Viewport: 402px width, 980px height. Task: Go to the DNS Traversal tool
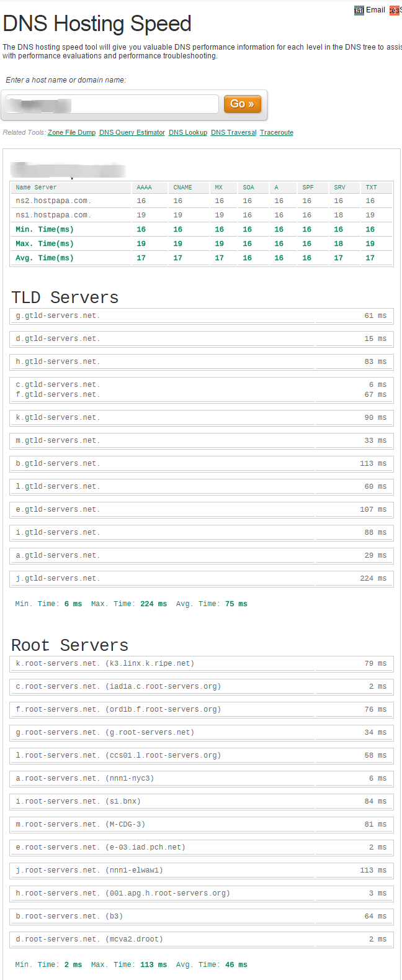[233, 133]
